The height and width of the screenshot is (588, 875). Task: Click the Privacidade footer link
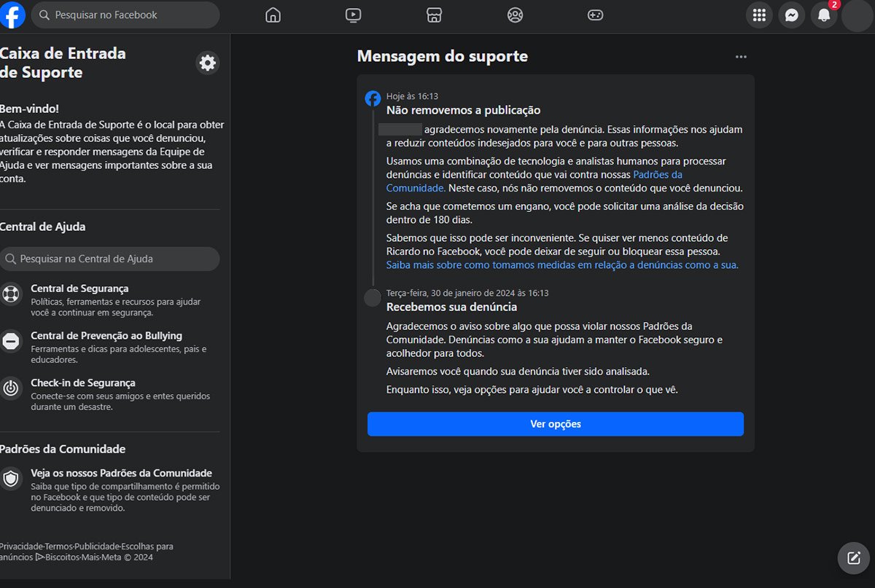[x=21, y=546]
